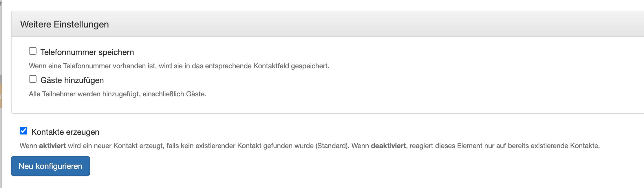Tick the Gäste hinzufügen checkbox
Screen dimensions: 644x188
pyautogui.click(x=33, y=79)
